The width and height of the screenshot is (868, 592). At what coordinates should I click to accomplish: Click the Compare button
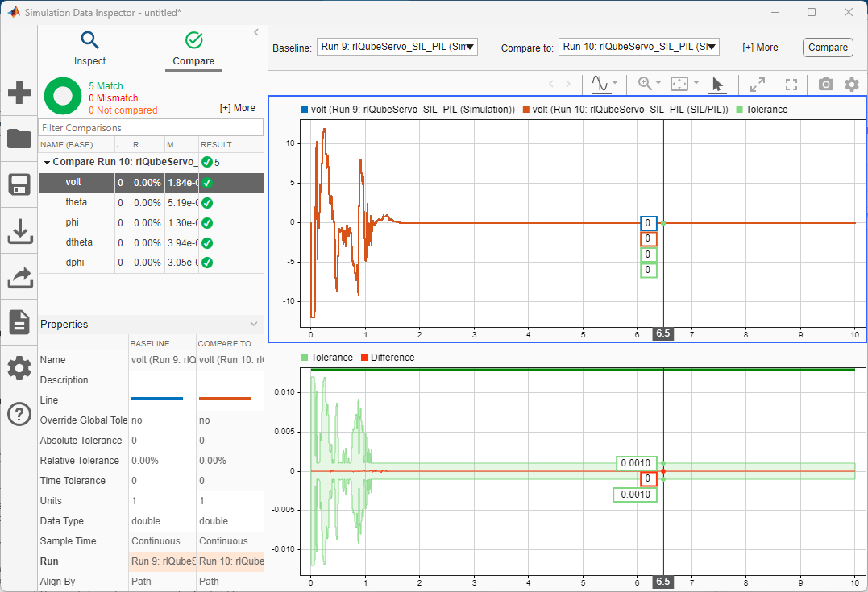(x=828, y=48)
